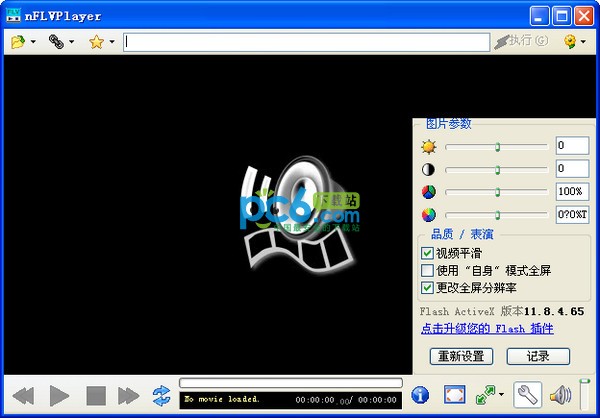Click the play button

[59, 396]
